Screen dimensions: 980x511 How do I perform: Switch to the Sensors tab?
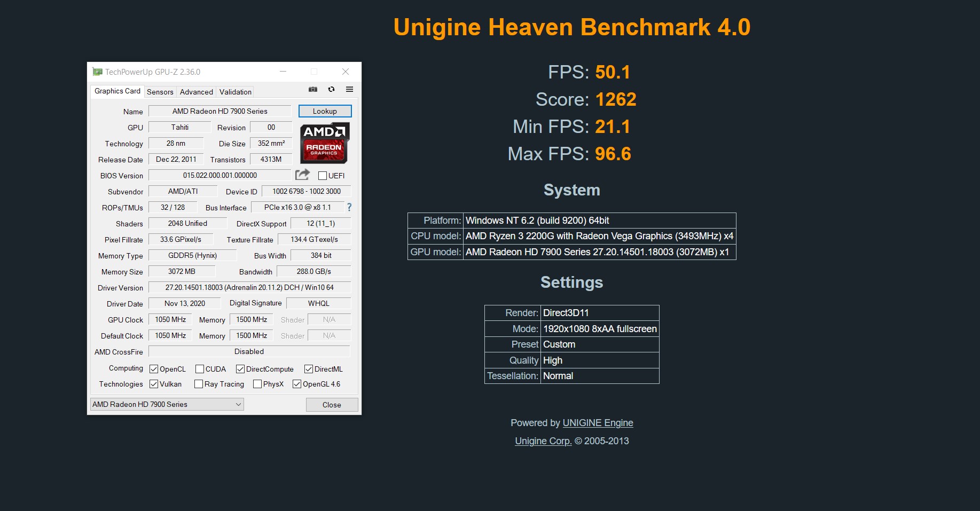pyautogui.click(x=160, y=92)
